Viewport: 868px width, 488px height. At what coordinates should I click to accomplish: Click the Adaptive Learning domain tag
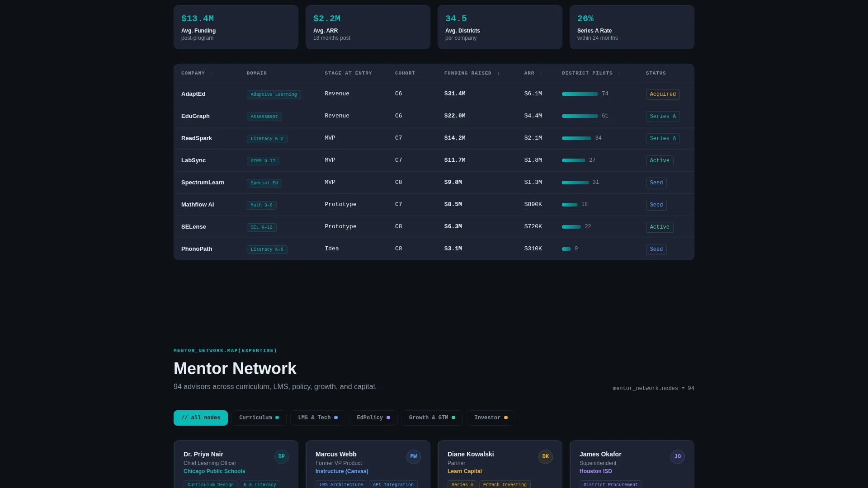coord(274,94)
